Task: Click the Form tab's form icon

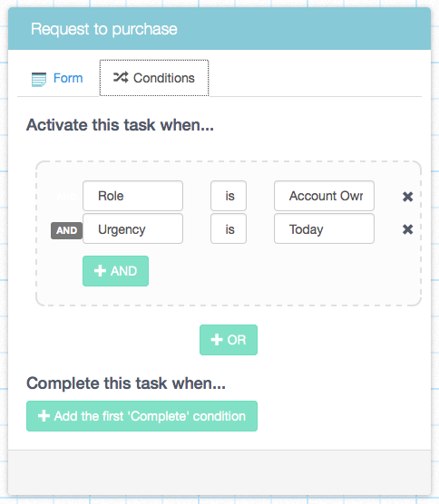Action: [39, 79]
